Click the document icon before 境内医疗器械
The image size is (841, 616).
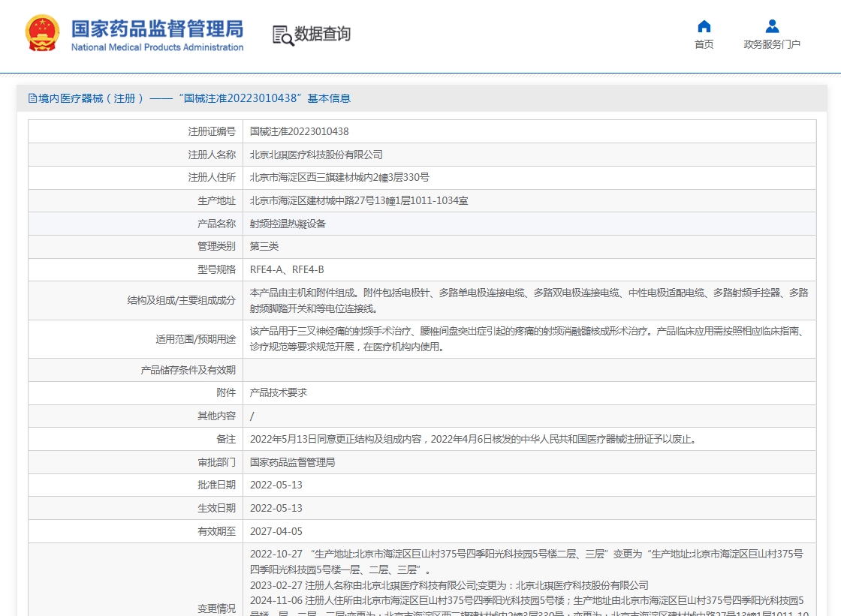pyautogui.click(x=32, y=98)
